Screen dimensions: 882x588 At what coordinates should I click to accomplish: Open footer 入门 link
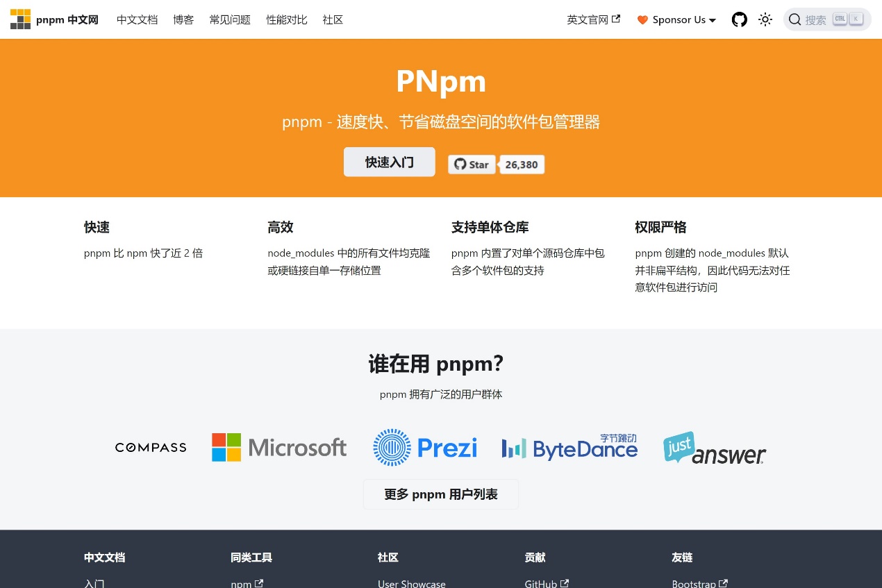[x=94, y=583]
